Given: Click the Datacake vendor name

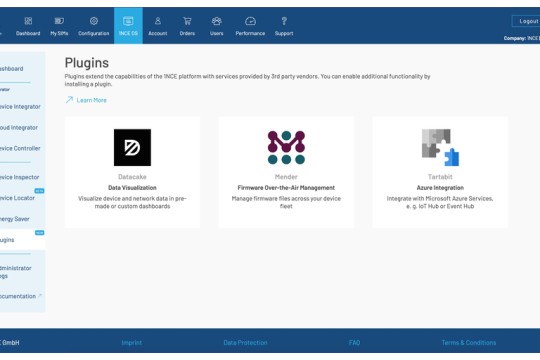Looking at the screenshot, I should pos(132,177).
